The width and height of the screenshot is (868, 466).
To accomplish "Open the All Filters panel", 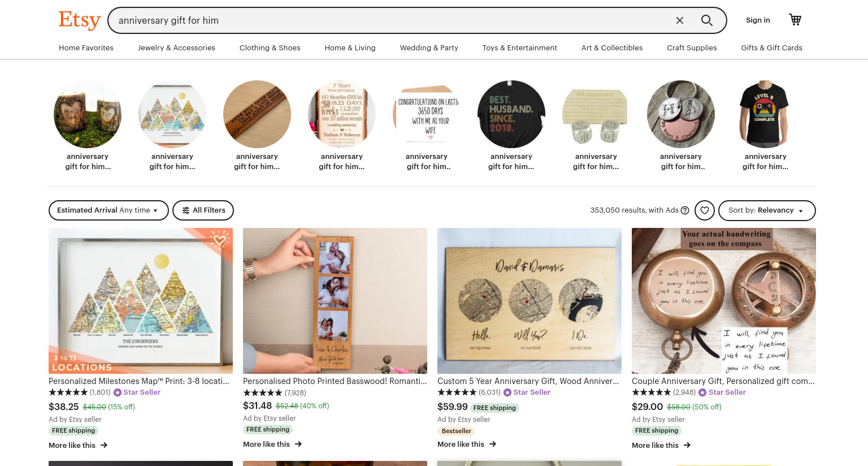I will 203,210.
